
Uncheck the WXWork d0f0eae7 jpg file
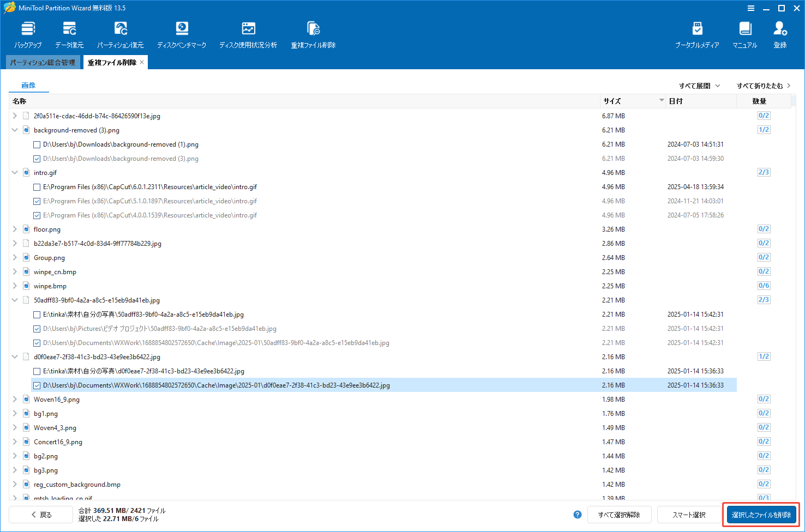[x=37, y=385]
